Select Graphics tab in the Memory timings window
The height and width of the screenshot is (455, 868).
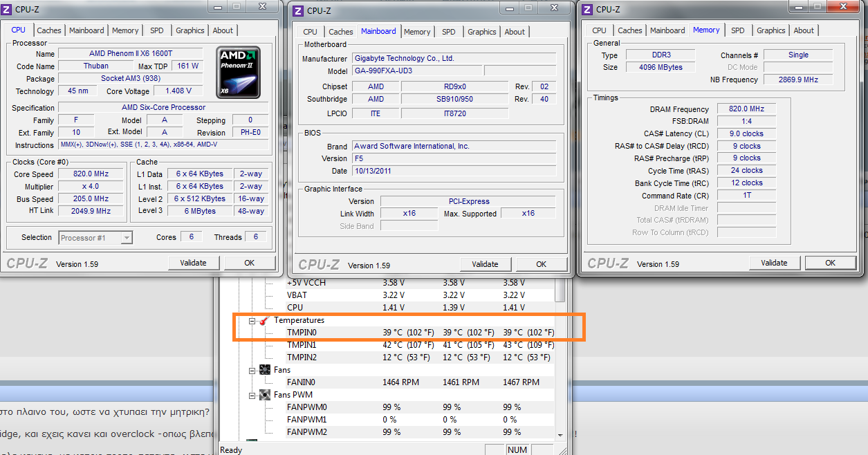click(770, 30)
